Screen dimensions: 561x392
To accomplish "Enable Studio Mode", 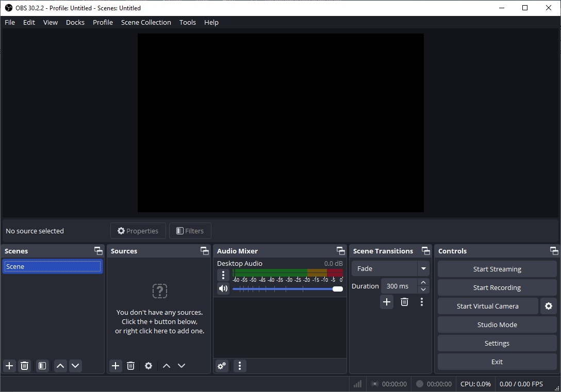I will (497, 325).
